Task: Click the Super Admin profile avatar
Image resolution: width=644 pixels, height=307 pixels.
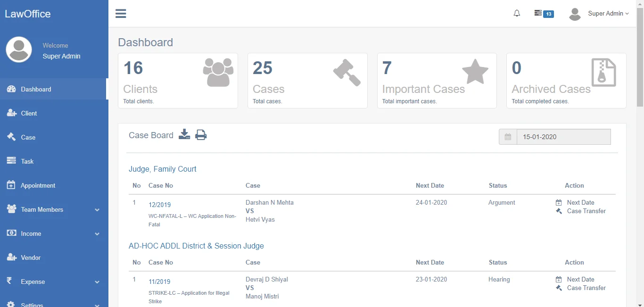Action: pos(575,14)
